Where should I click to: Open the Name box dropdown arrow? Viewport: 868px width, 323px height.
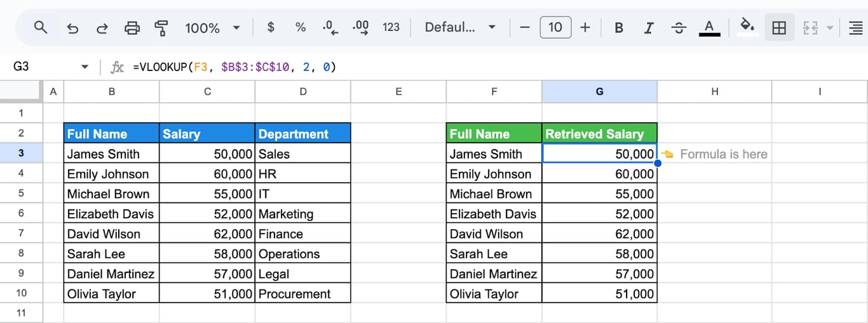[x=85, y=67]
